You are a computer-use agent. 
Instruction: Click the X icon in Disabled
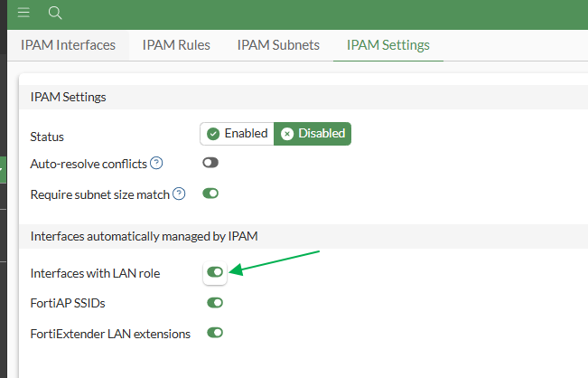(287, 134)
